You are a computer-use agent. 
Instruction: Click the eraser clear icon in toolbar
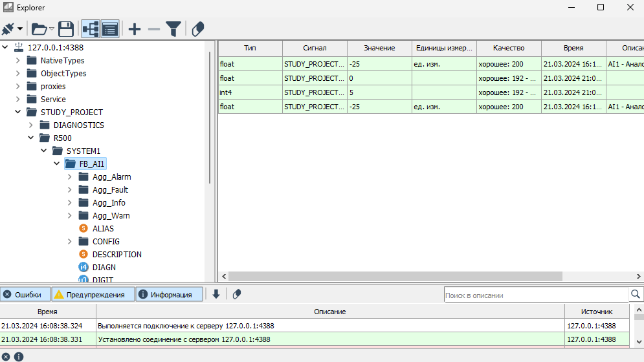click(x=198, y=29)
